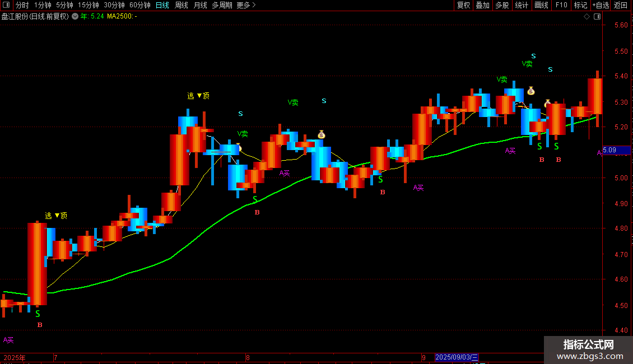Click the MA2500 indicator label
This screenshot has height=364, width=633.
122,16
